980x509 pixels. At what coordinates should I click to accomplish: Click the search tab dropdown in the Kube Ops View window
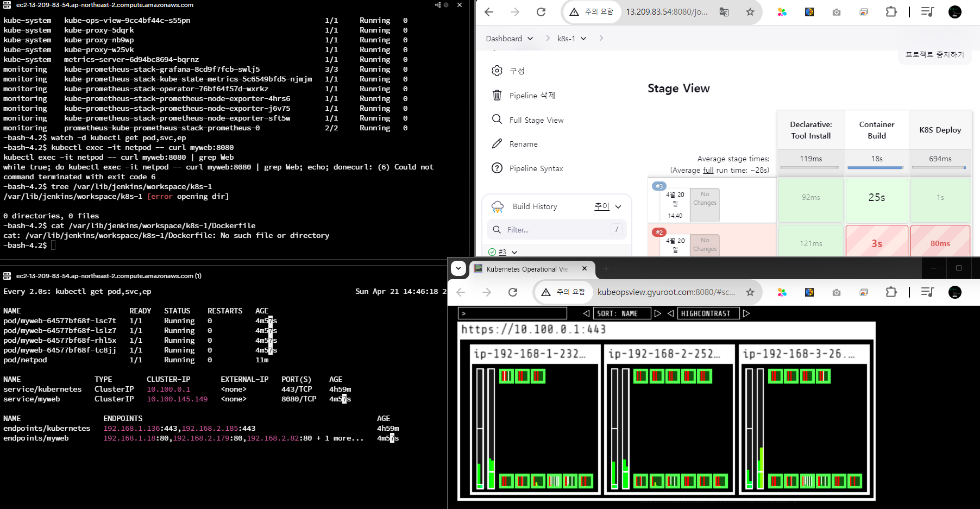click(x=458, y=268)
